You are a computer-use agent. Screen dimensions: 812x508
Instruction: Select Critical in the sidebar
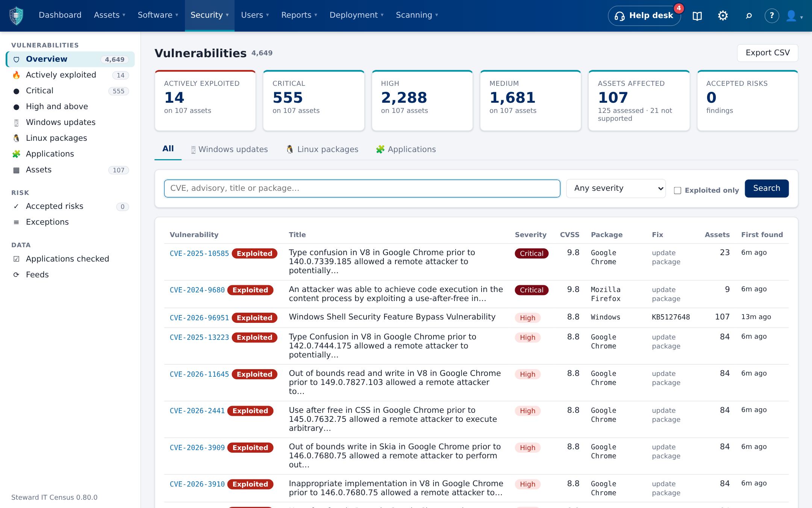click(70, 91)
